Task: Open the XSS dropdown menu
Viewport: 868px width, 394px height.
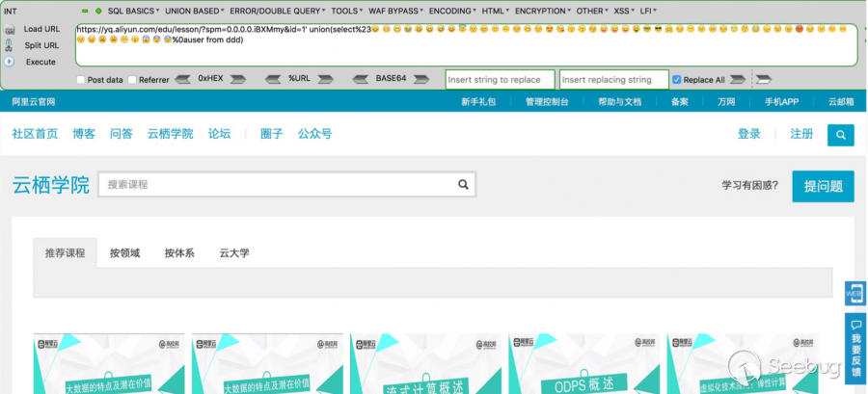Action: tap(624, 11)
